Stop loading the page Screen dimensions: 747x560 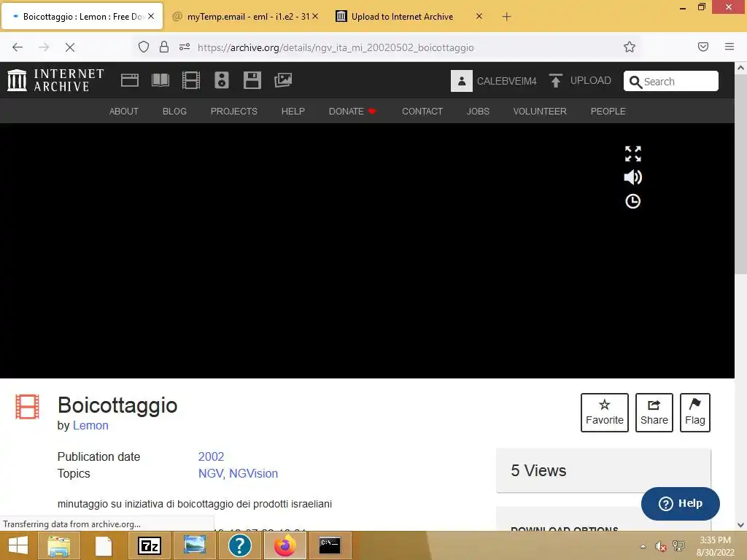coord(70,47)
